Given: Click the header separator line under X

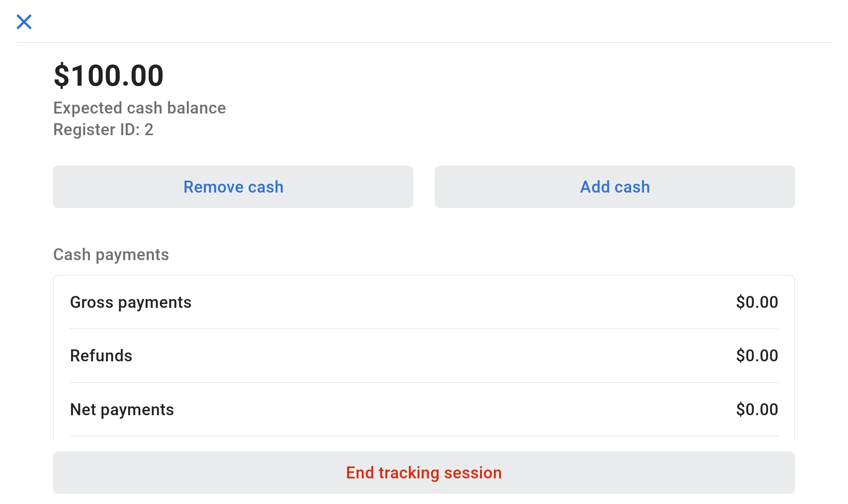Looking at the screenshot, I should [424, 42].
